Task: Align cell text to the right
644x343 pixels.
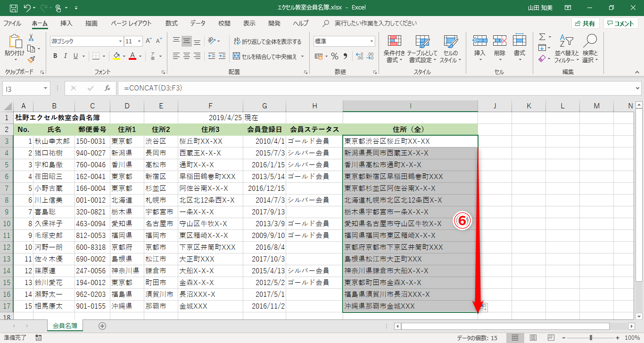Action: pos(197,57)
